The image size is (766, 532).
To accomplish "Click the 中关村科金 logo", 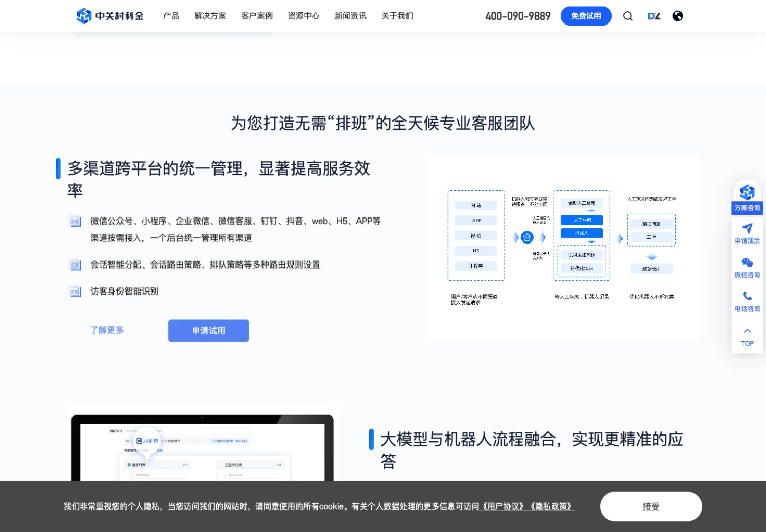I will pyautogui.click(x=110, y=16).
